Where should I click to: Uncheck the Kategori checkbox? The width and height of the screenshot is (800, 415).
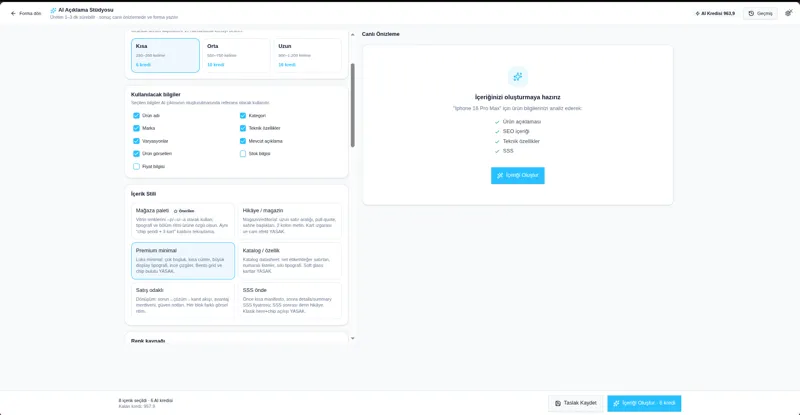pos(243,116)
